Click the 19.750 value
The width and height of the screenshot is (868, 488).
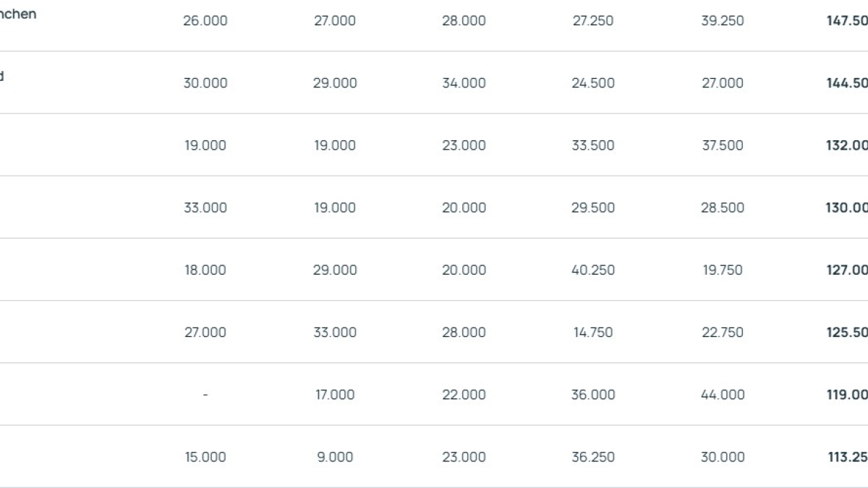point(722,270)
